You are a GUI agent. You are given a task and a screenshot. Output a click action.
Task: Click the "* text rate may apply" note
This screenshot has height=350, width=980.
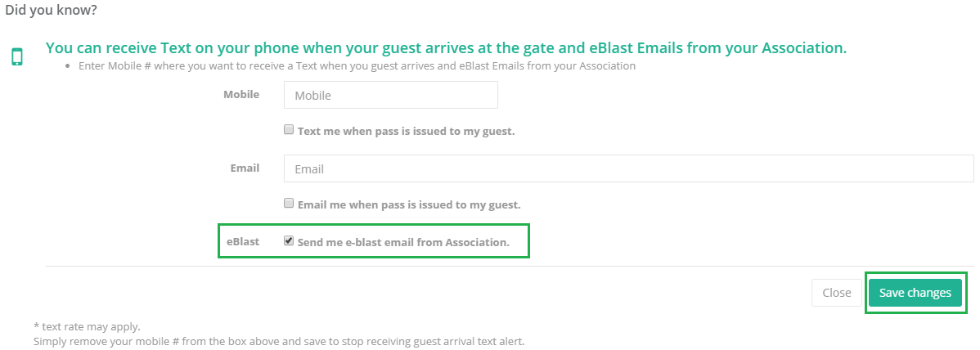(x=87, y=327)
